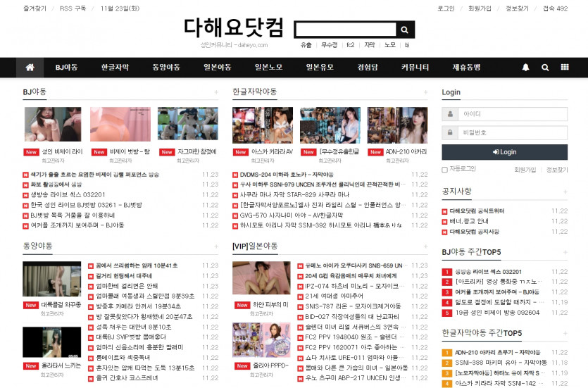Image resolution: width=588 pixels, height=388 pixels.
Task: Open the 커뮤니티 menu item
Action: 415,68
